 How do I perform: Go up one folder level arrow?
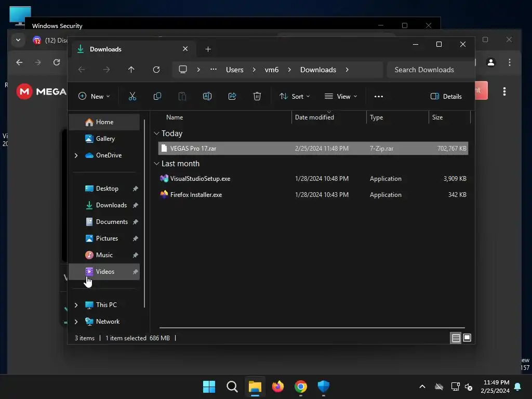[x=131, y=70]
